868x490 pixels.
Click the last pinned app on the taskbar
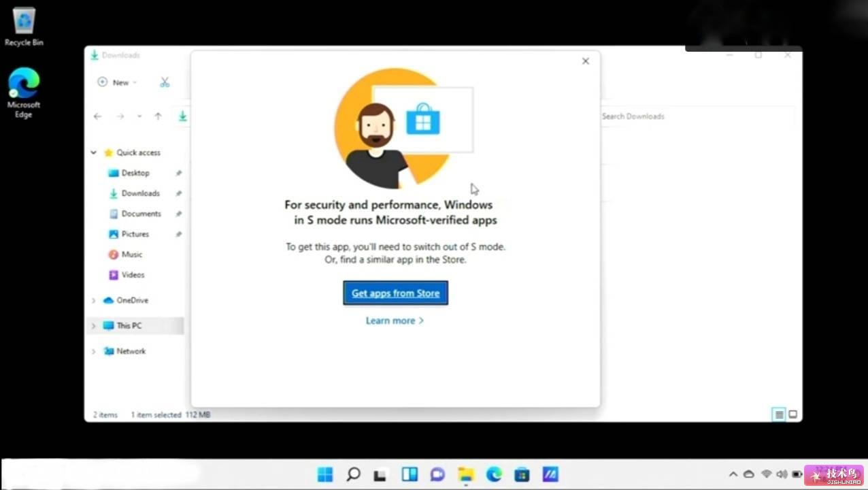(x=550, y=474)
